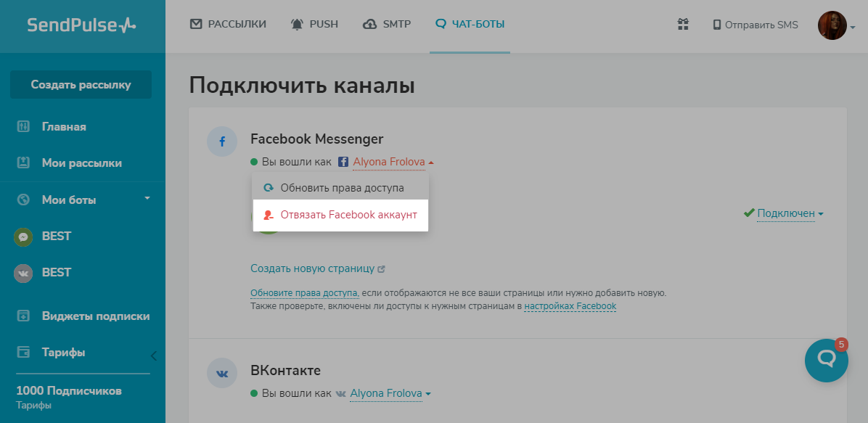Click the external link icon after Создать новую страницу
Screen dimensions: 868x423
[382, 269]
